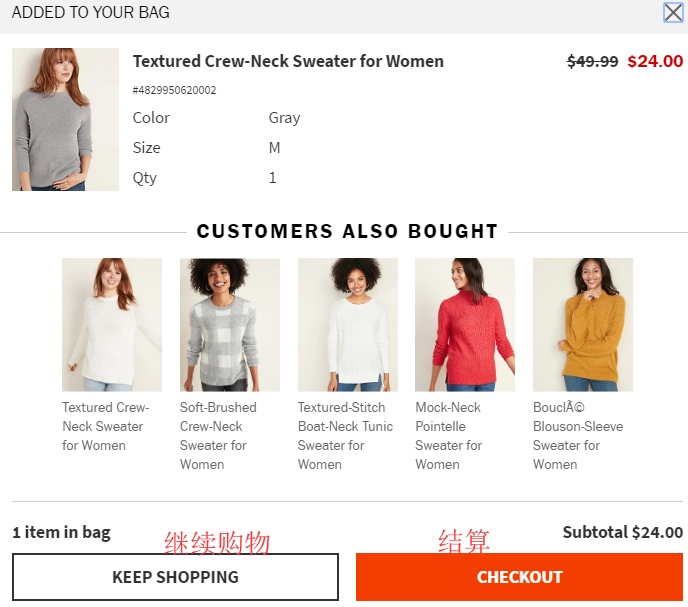Click the Keep Shopping button
The width and height of the screenshot is (688, 607).
pyautogui.click(x=175, y=577)
